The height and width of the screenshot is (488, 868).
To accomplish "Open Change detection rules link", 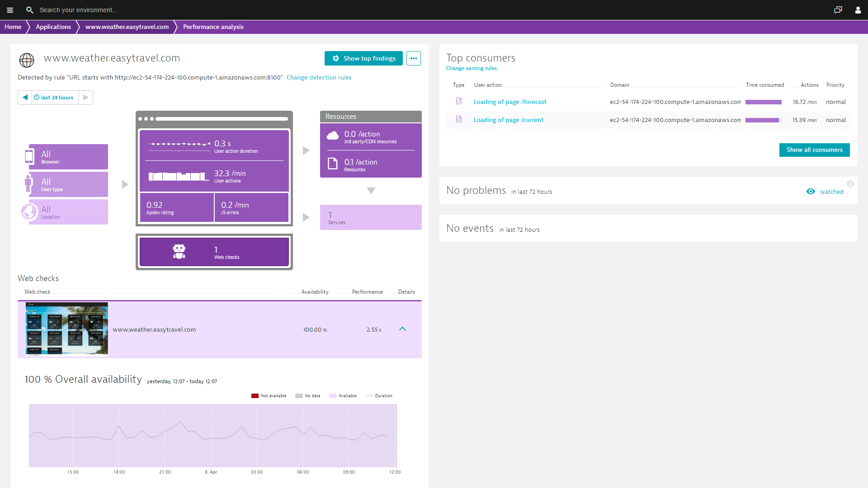I will pyautogui.click(x=319, y=77).
